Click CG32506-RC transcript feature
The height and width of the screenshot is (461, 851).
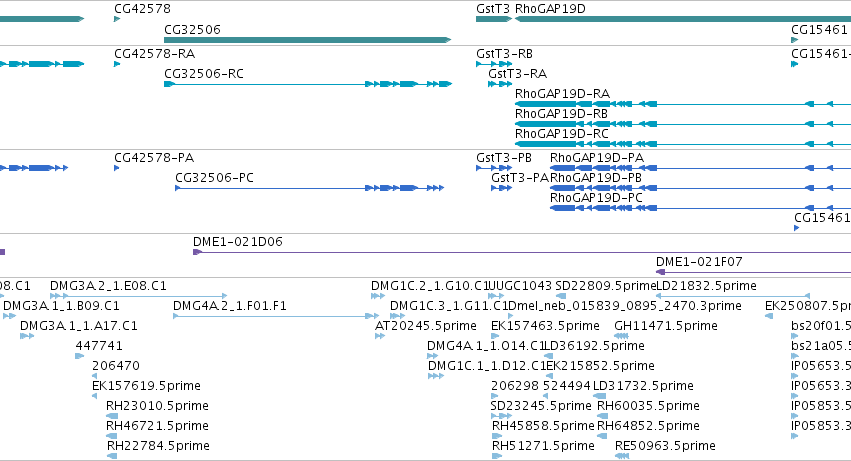pyautogui.click(x=308, y=84)
